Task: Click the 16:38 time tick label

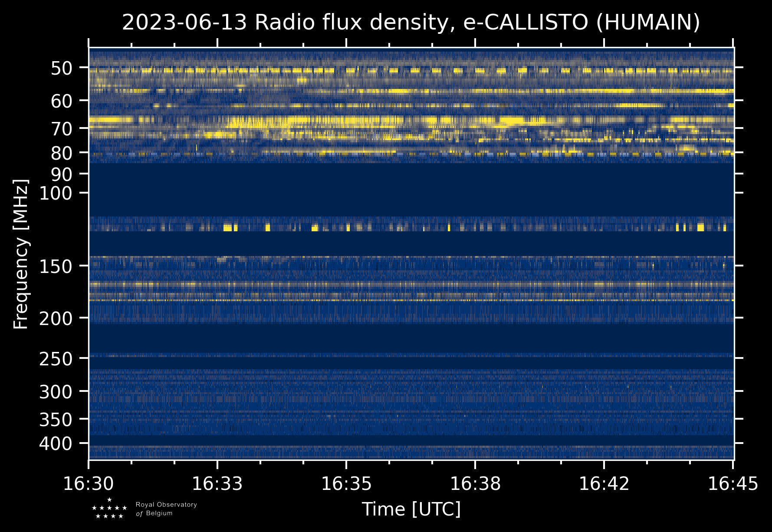Action: click(x=475, y=484)
